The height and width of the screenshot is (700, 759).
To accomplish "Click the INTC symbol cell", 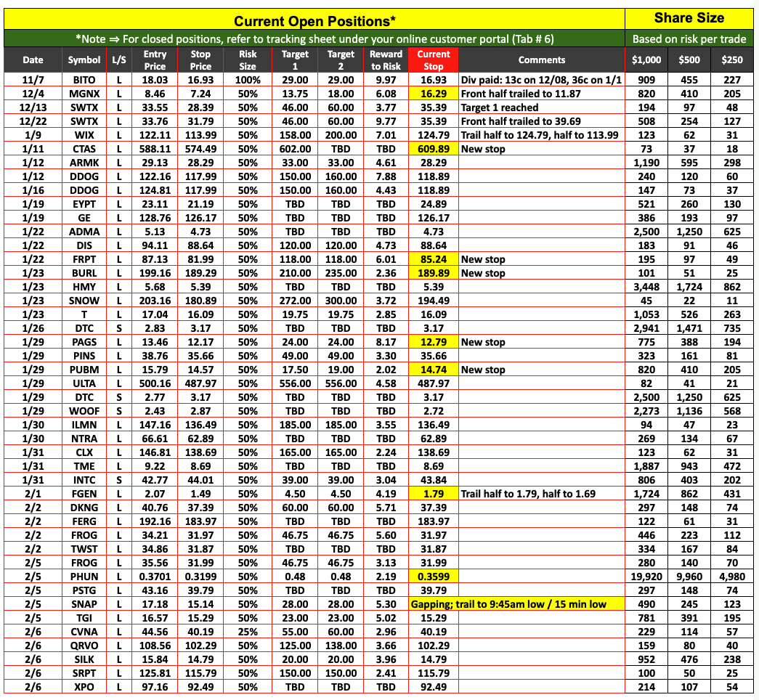I will tap(84, 480).
